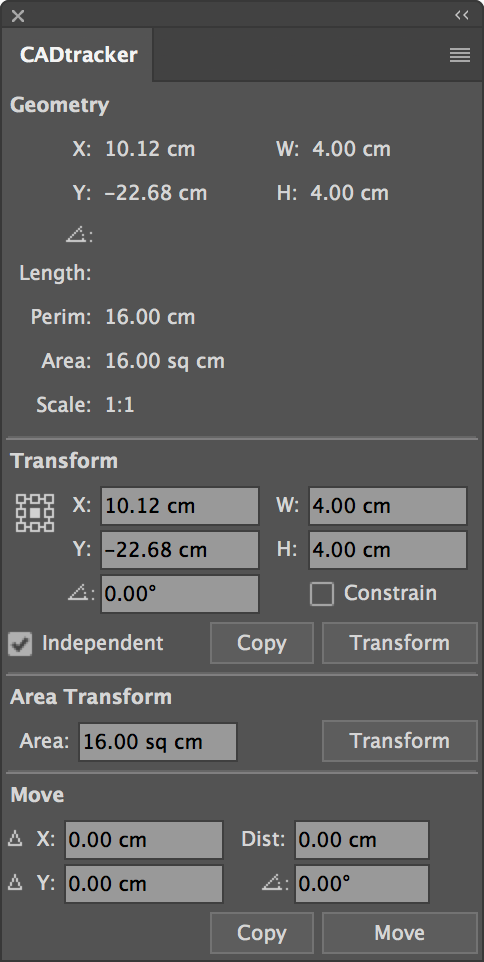Screen dimensions: 484x962
Task: Click the Dist distance input field
Action: (x=362, y=840)
